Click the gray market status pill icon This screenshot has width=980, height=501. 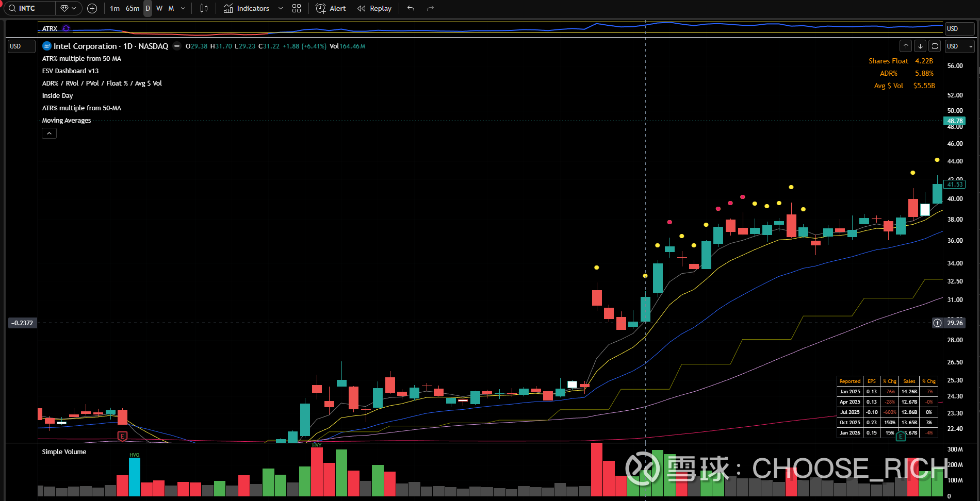(177, 46)
